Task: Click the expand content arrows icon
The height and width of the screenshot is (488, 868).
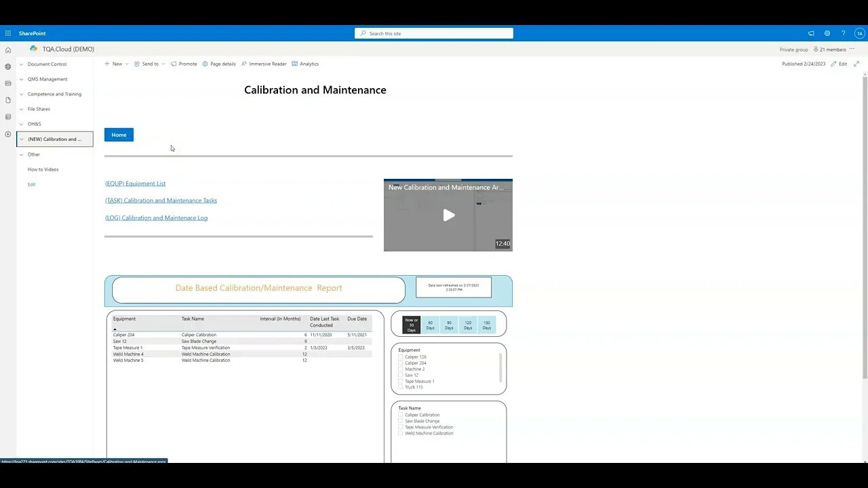Action: point(856,64)
